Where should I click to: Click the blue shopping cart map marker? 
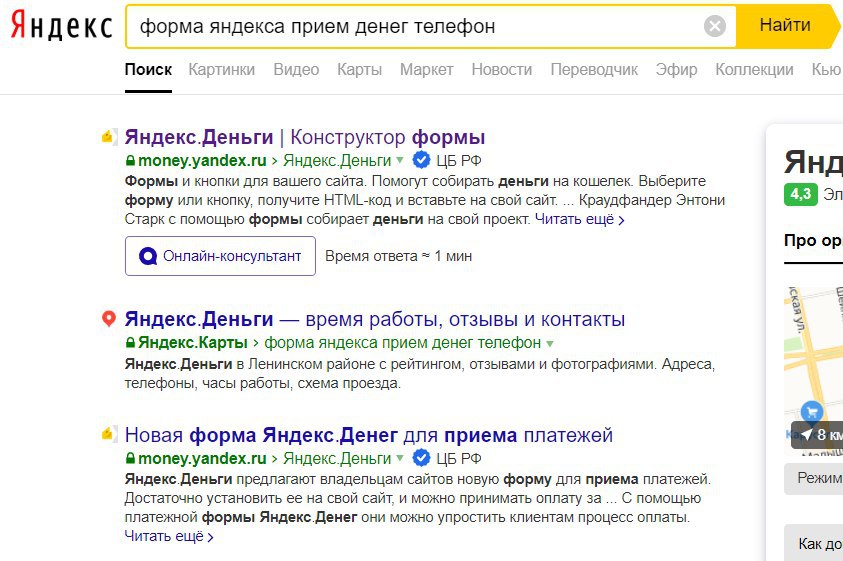[x=812, y=412]
